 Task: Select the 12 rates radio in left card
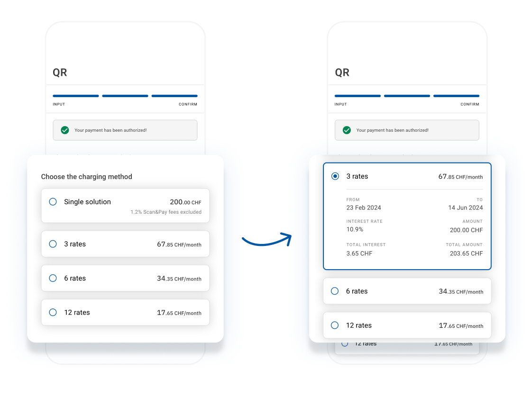point(53,312)
